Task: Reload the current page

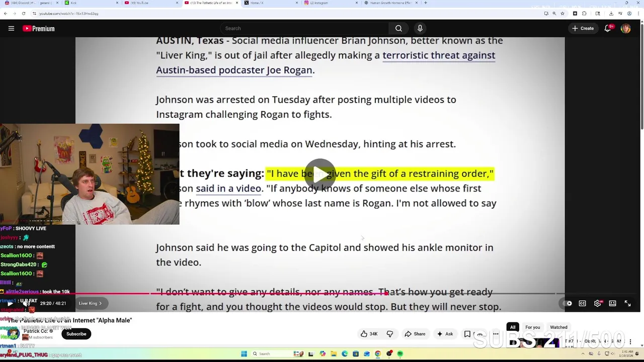Action: tap(24, 14)
